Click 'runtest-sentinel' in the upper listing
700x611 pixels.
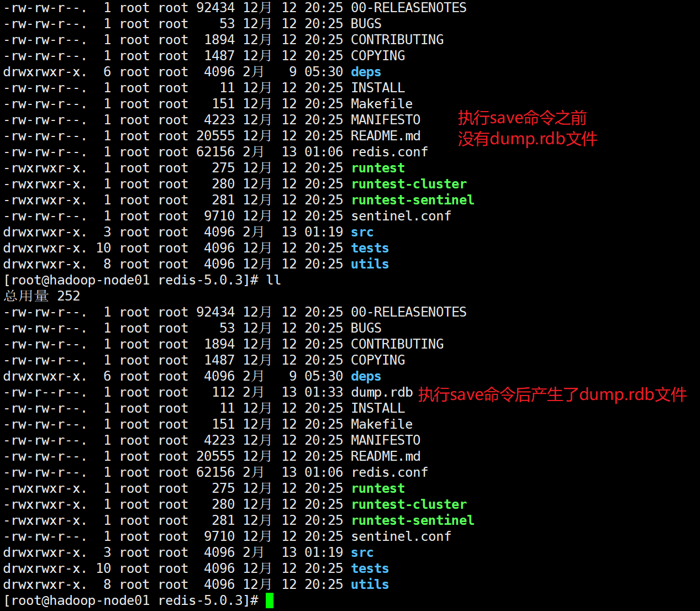point(413,200)
